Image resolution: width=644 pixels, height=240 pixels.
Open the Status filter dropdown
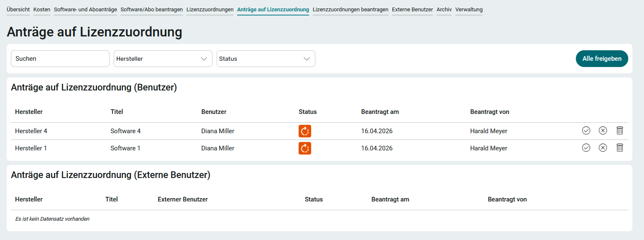tap(266, 59)
